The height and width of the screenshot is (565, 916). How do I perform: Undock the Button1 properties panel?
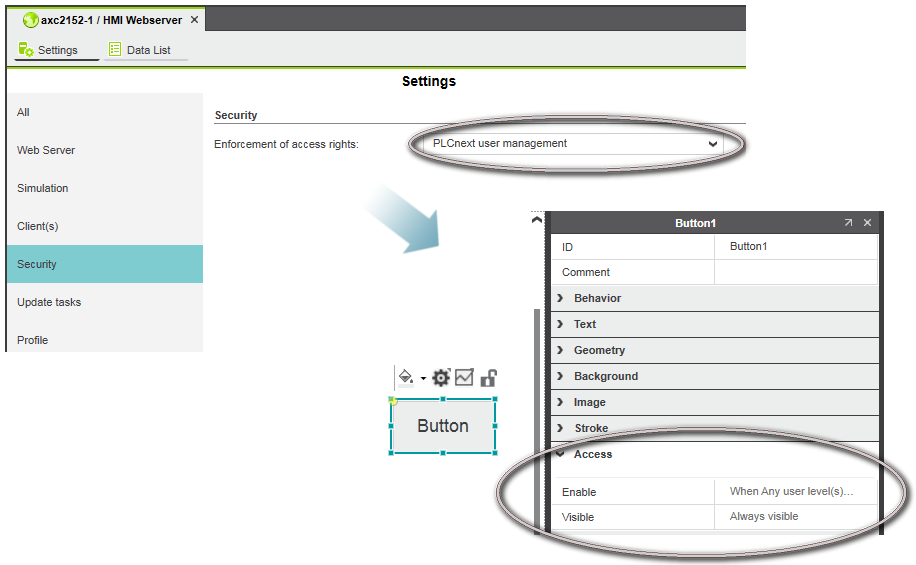click(x=848, y=223)
